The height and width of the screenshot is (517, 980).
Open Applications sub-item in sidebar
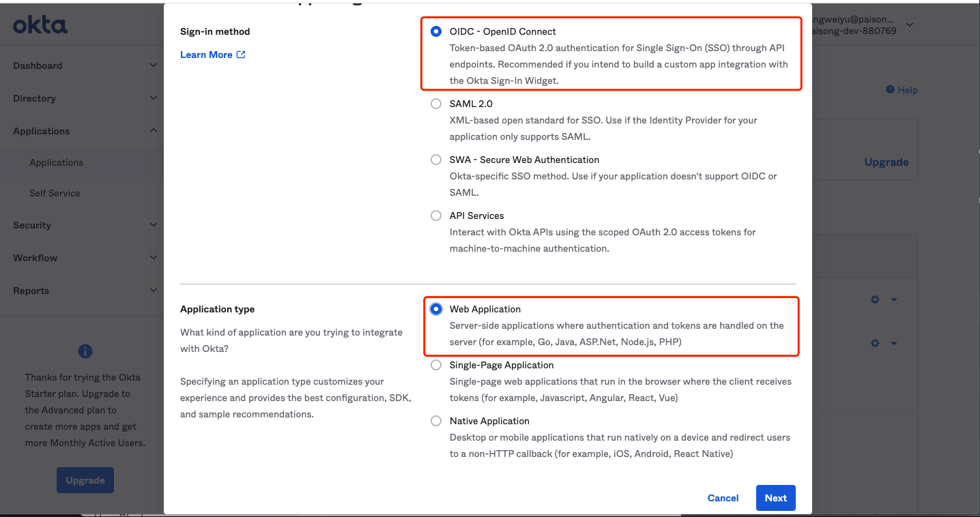[x=56, y=162]
